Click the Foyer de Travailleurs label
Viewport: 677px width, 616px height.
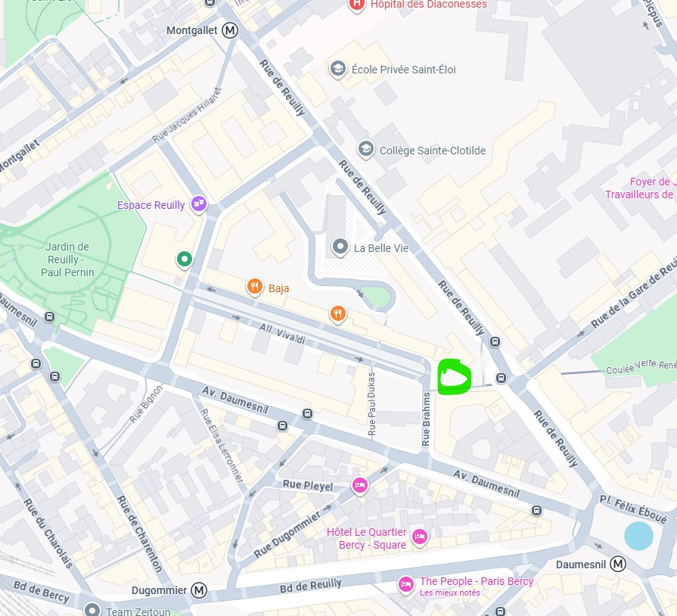(641, 188)
